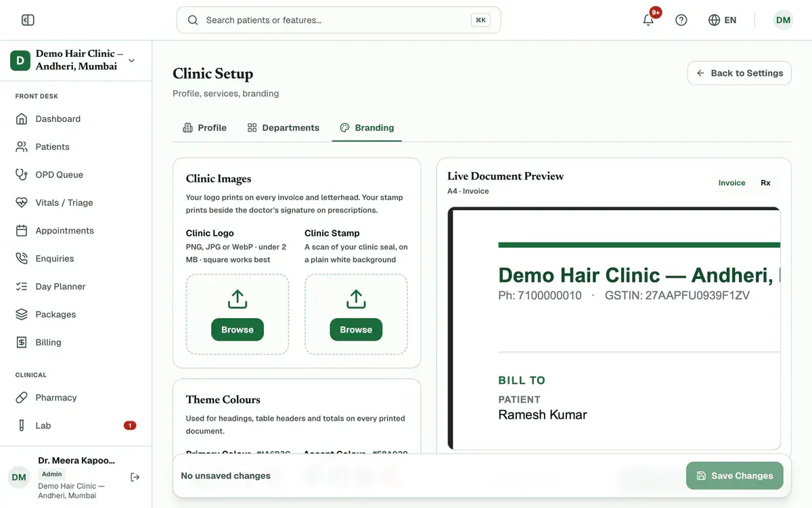The width and height of the screenshot is (812, 508).
Task: Open Billing page
Action: (76, 343)
